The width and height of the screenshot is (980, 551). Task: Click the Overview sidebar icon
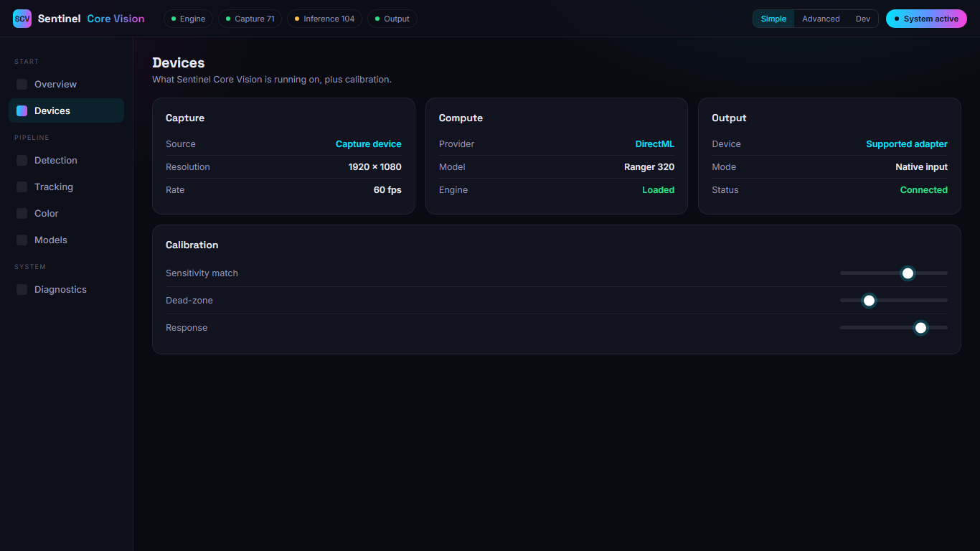point(22,84)
